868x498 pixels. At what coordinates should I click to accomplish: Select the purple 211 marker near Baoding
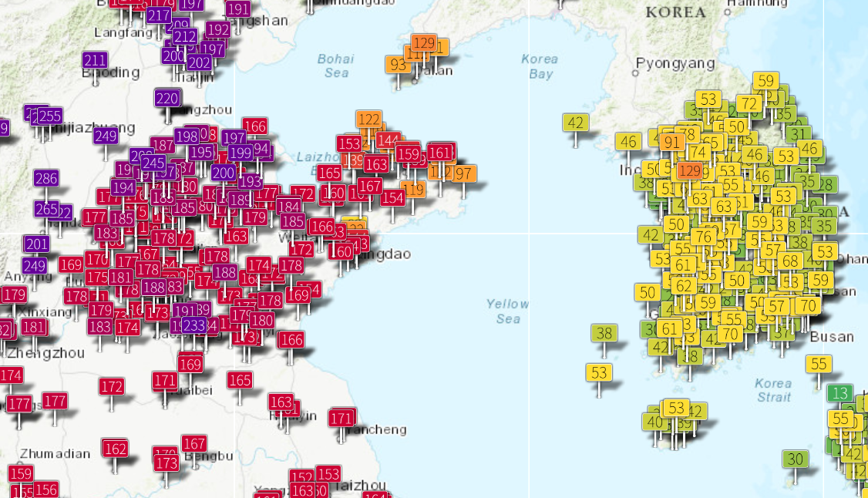95,60
